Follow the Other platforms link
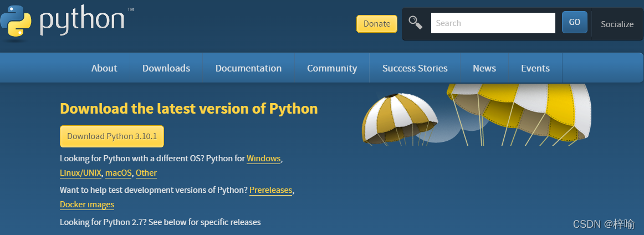 (146, 173)
